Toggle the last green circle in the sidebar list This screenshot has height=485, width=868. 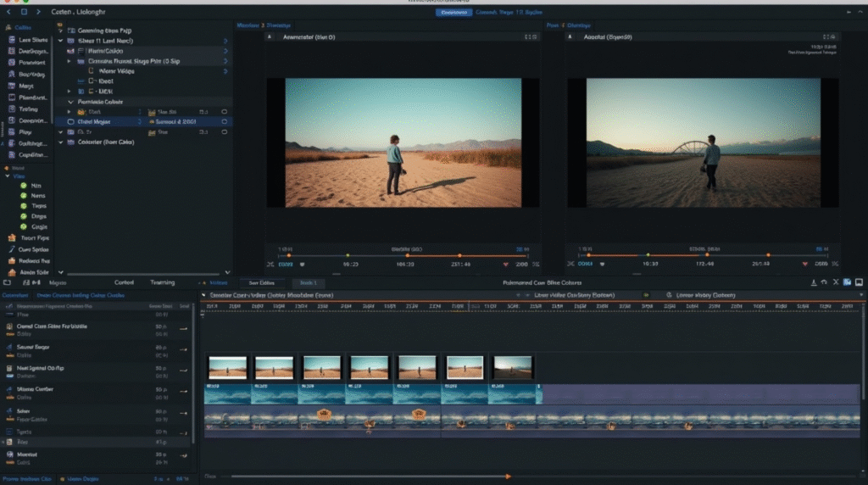[25, 227]
